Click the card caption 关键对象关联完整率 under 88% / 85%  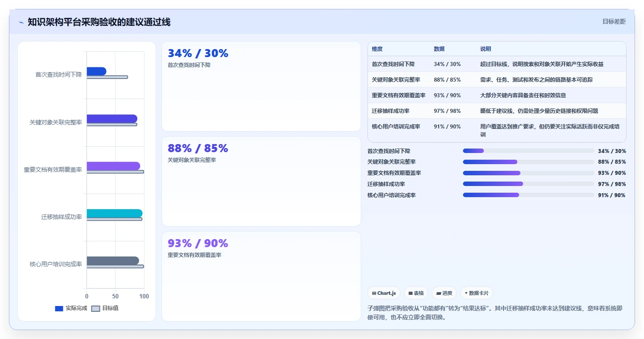pyautogui.click(x=192, y=160)
